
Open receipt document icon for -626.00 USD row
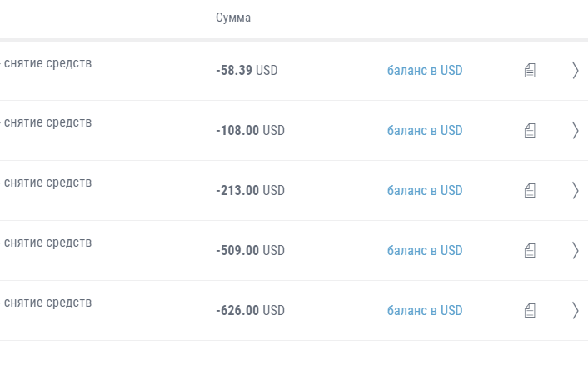pos(530,311)
